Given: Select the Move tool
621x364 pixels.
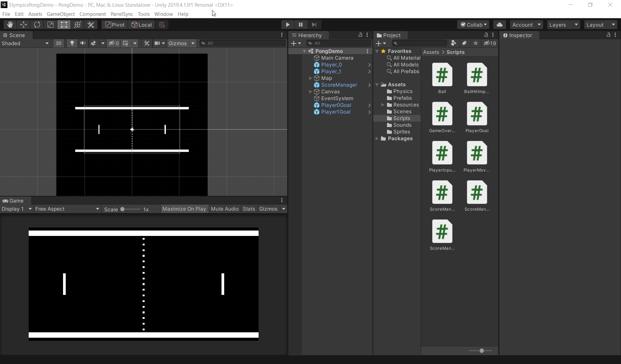Looking at the screenshot, I should [24, 25].
